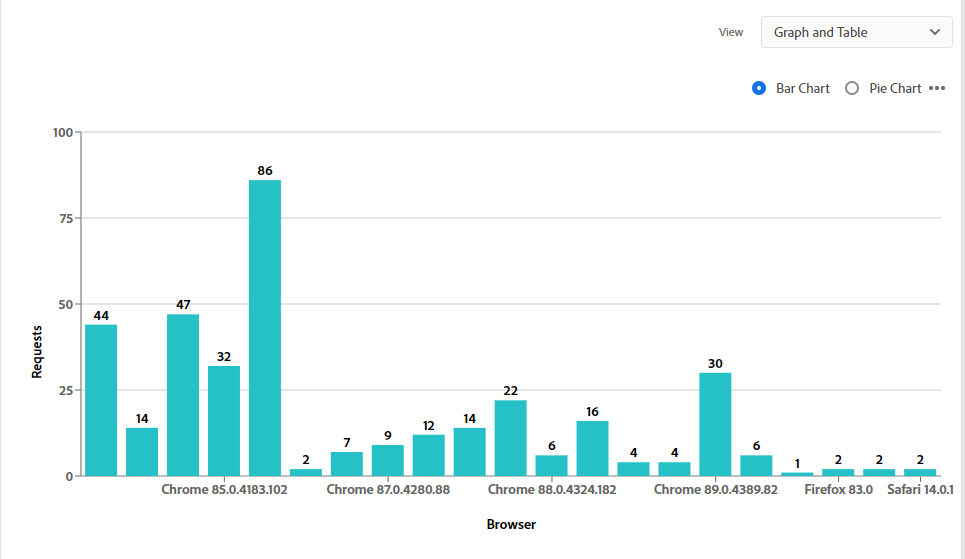This screenshot has height=559, width=965.
Task: Click the dropdown chevron arrow beside Graph and Table
Action: [x=935, y=32]
